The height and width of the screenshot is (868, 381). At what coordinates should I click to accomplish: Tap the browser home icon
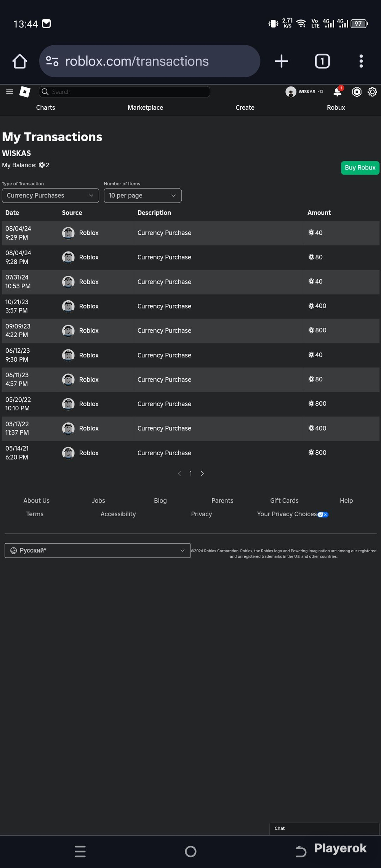pyautogui.click(x=19, y=61)
